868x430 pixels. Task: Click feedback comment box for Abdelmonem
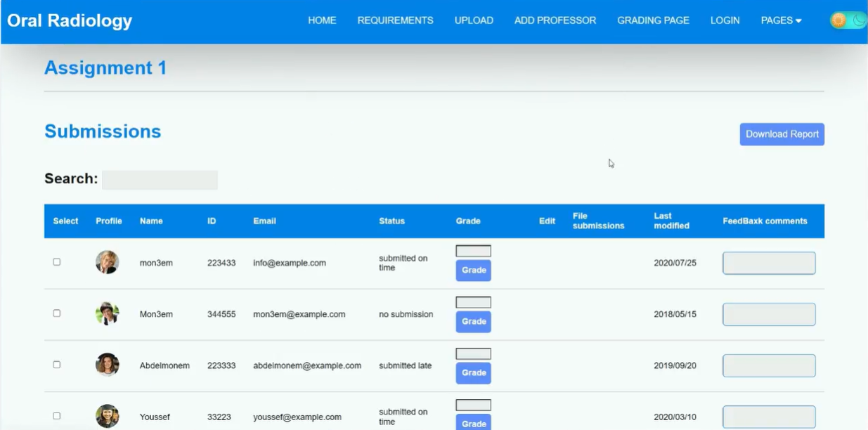pos(769,365)
